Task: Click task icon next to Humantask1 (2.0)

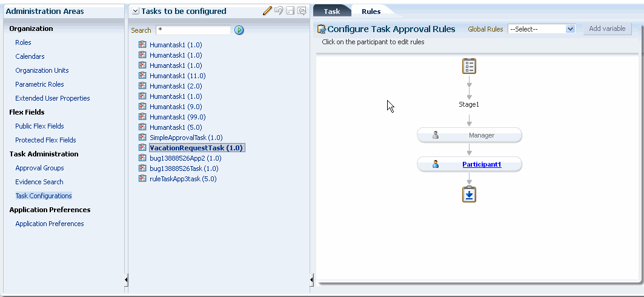Action: pyautogui.click(x=142, y=86)
